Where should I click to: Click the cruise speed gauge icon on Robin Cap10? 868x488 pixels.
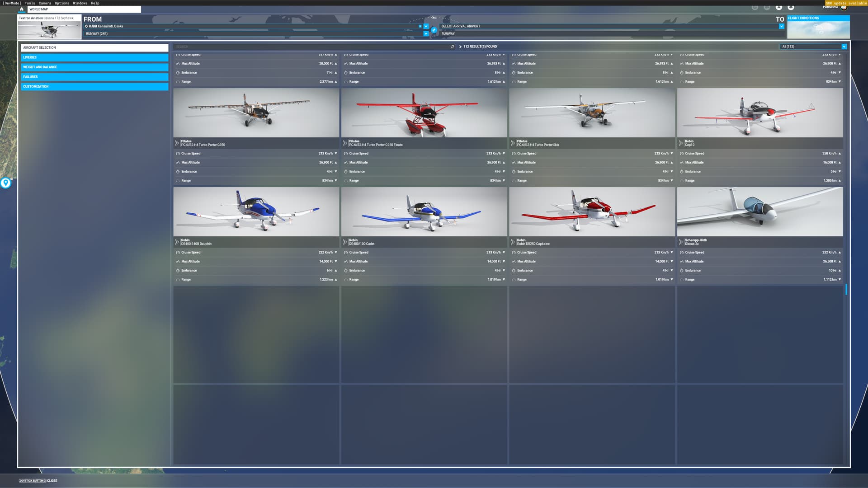pos(683,153)
